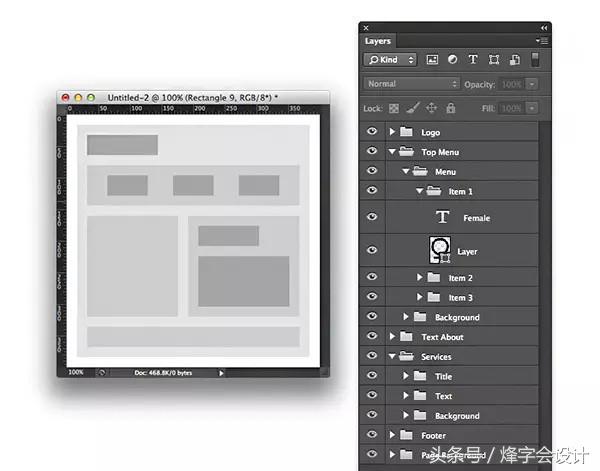
Task: Minimize the Untitled-2 document window
Action: pos(78,98)
